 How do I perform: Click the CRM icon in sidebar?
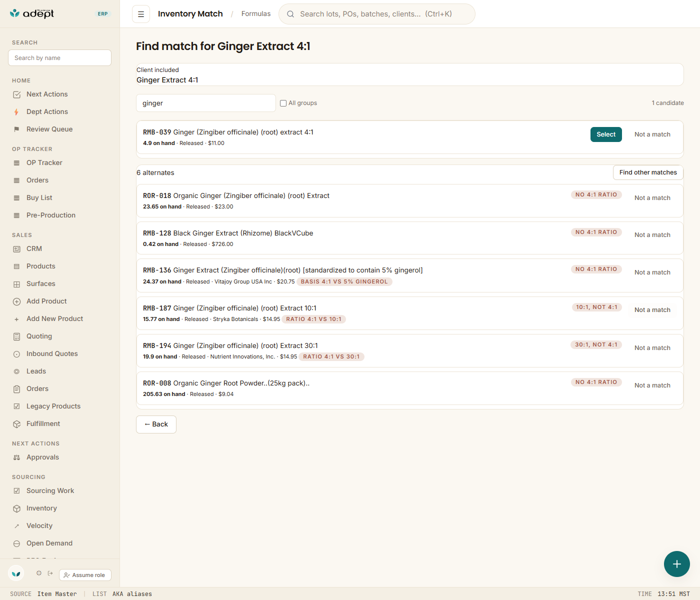click(16, 249)
